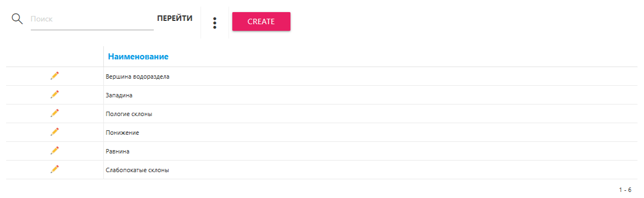Sort by the Наименование column header

click(138, 57)
